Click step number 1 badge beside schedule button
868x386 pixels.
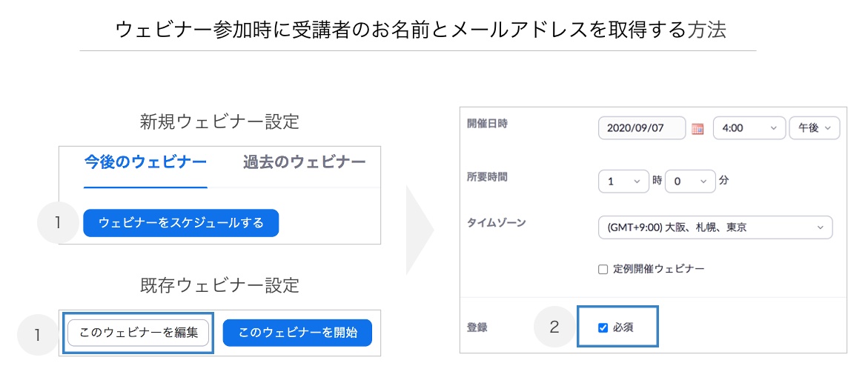(58, 223)
